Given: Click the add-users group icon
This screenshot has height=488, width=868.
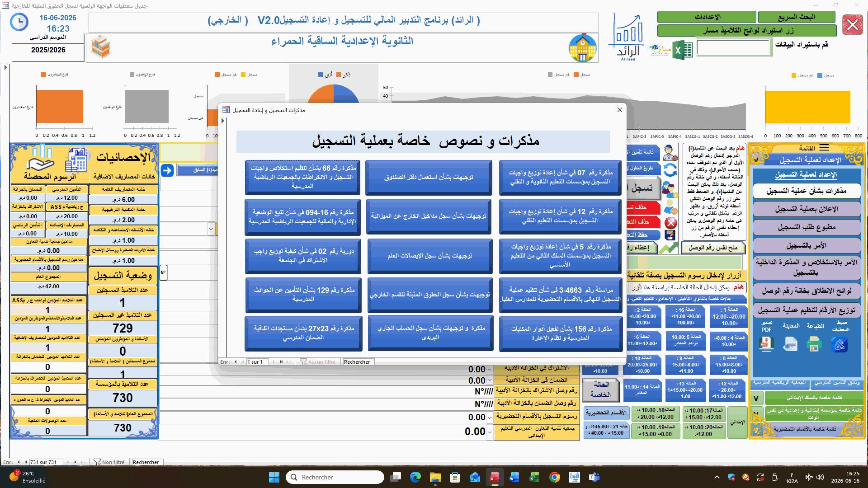Looking at the screenshot, I should point(670,188).
